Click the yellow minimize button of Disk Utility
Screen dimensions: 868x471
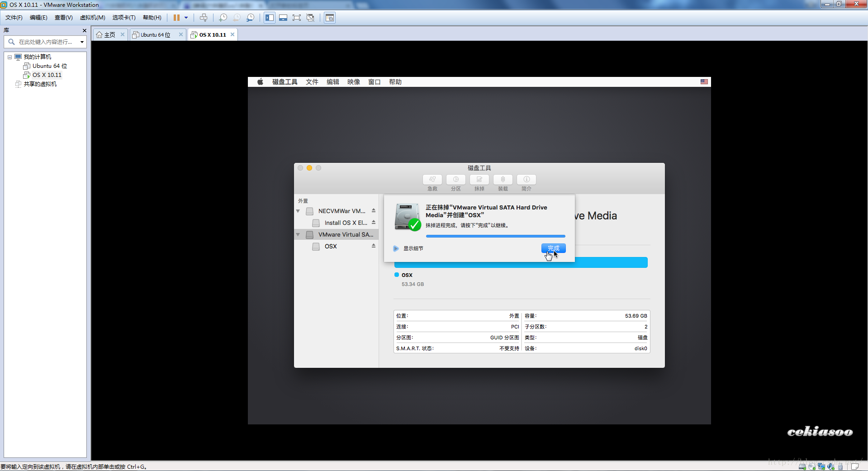[309, 168]
